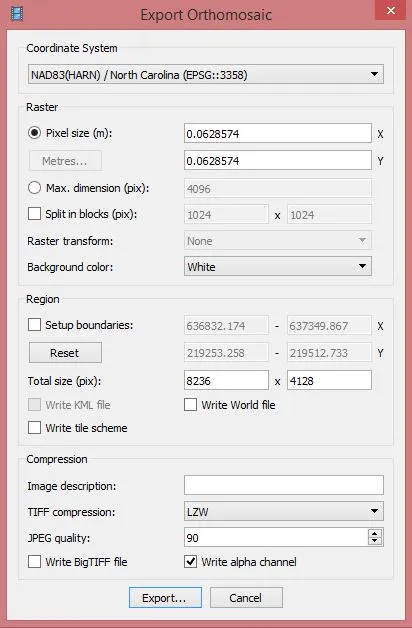Enable Split in blocks checkbox
The image size is (412, 628).
click(x=34, y=214)
